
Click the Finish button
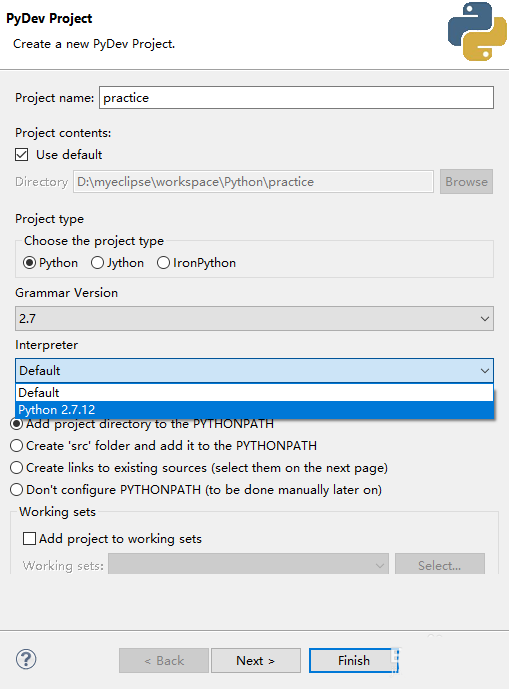pos(354,660)
